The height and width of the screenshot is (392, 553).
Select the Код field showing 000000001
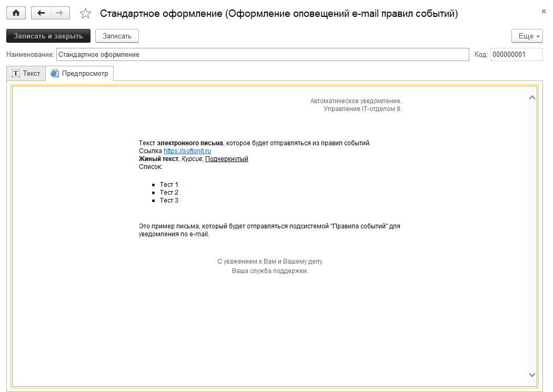(x=516, y=54)
